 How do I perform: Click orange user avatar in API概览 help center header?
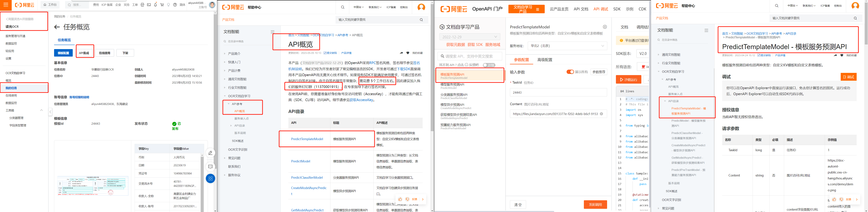tap(421, 7)
